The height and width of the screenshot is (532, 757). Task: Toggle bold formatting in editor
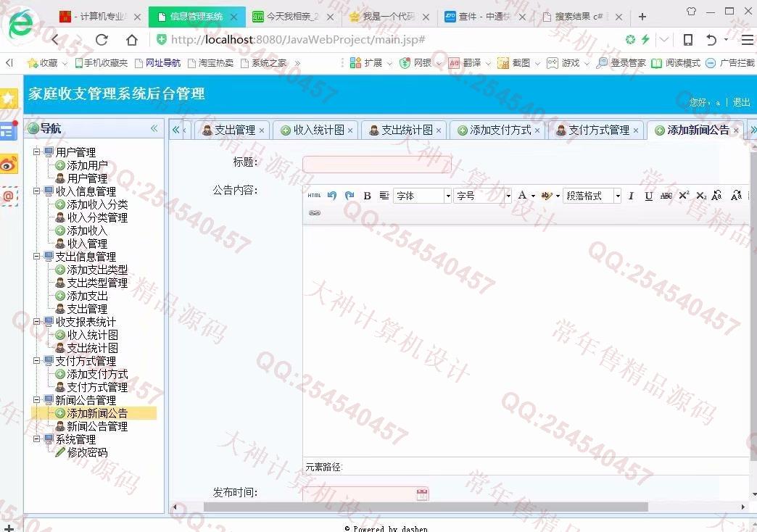click(367, 196)
